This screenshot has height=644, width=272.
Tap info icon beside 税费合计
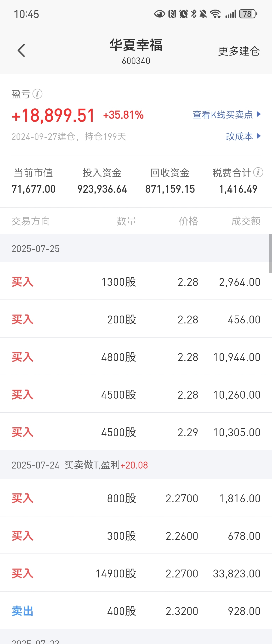(258, 172)
